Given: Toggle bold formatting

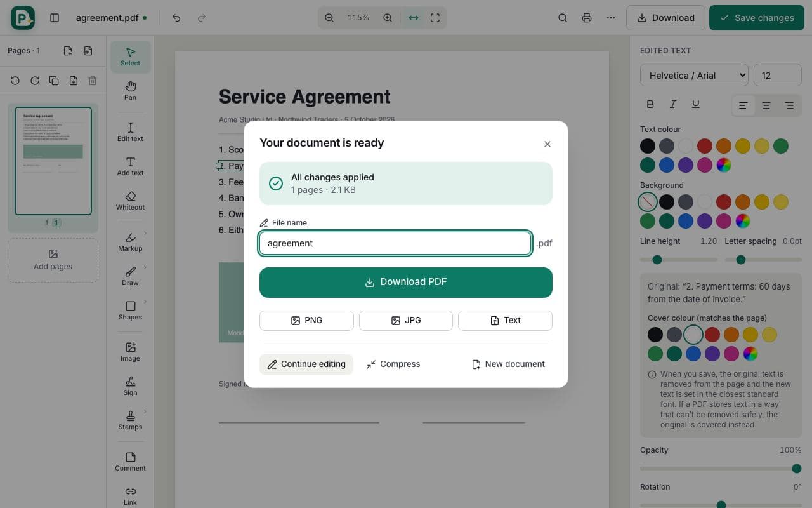Looking at the screenshot, I should (x=650, y=104).
